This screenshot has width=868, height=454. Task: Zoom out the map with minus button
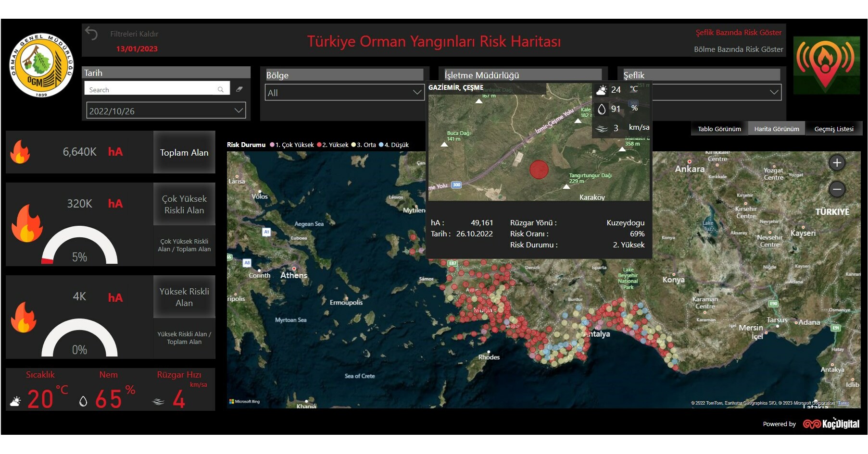pyautogui.click(x=837, y=189)
